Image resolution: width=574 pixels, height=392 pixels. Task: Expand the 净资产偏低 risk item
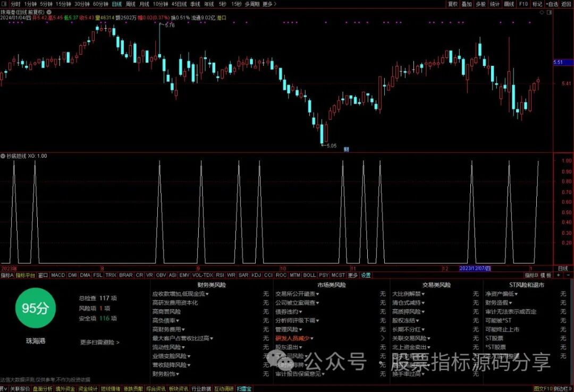point(502,294)
